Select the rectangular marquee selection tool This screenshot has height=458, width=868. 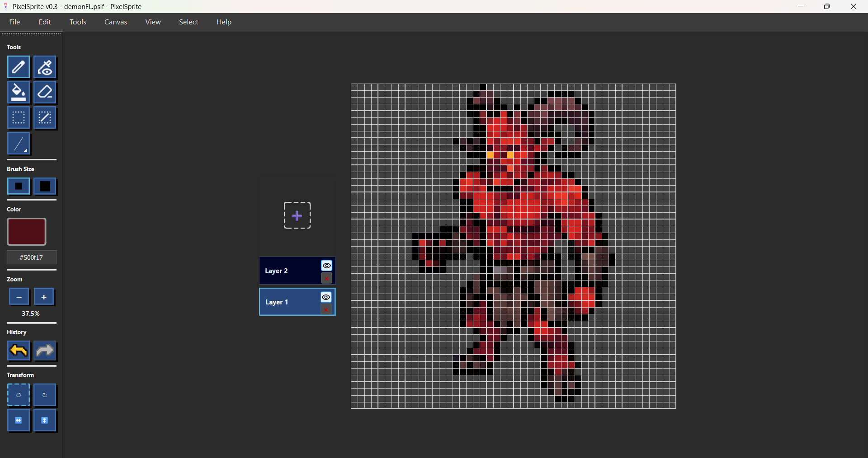coord(19,118)
